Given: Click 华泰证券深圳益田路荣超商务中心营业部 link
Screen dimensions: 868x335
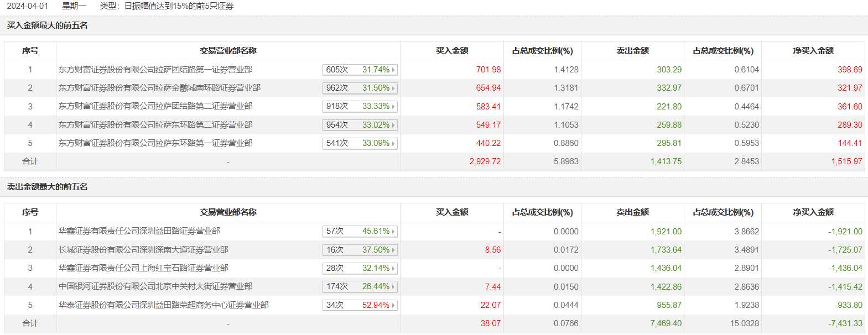Looking at the screenshot, I should coord(164,305).
